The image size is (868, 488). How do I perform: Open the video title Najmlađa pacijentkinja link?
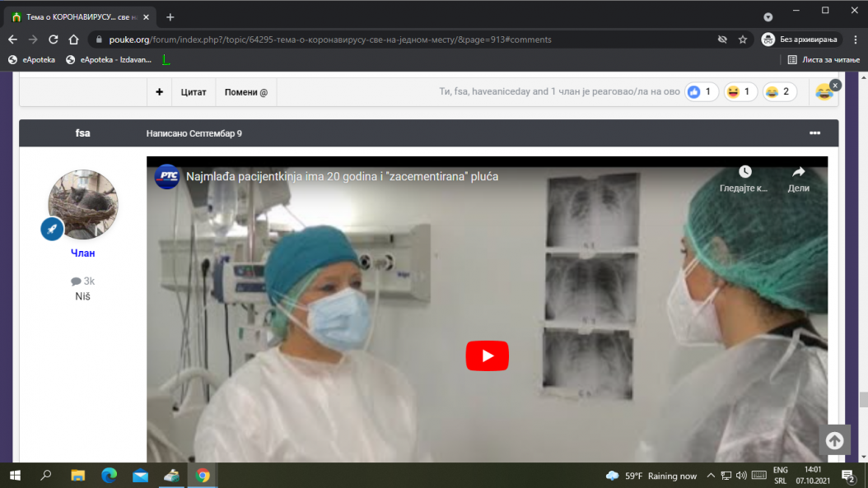(342, 176)
